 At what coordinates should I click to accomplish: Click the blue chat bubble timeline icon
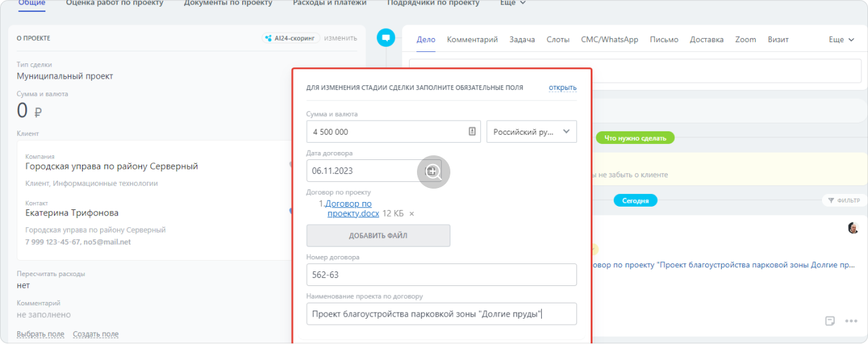(386, 38)
